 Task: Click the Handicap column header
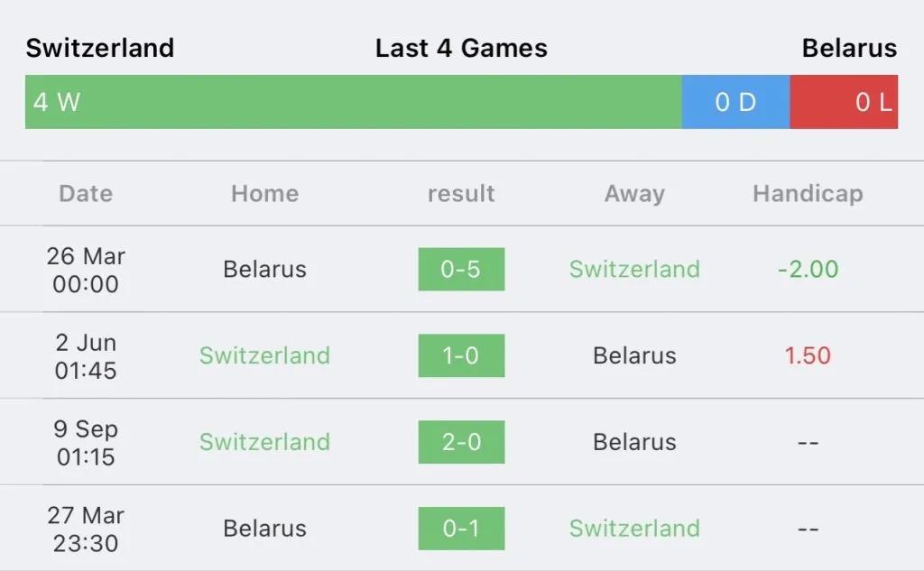[x=808, y=194]
